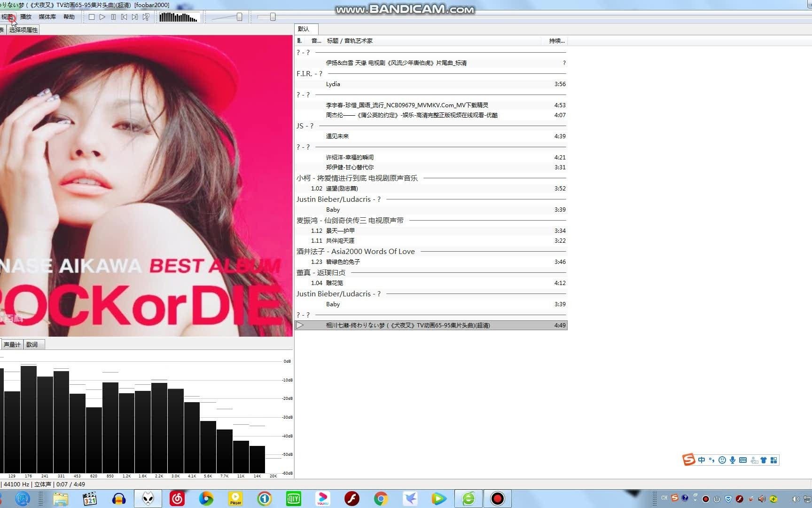Open the Sogou soft keyboard icon
812x508 pixels.
point(743,460)
